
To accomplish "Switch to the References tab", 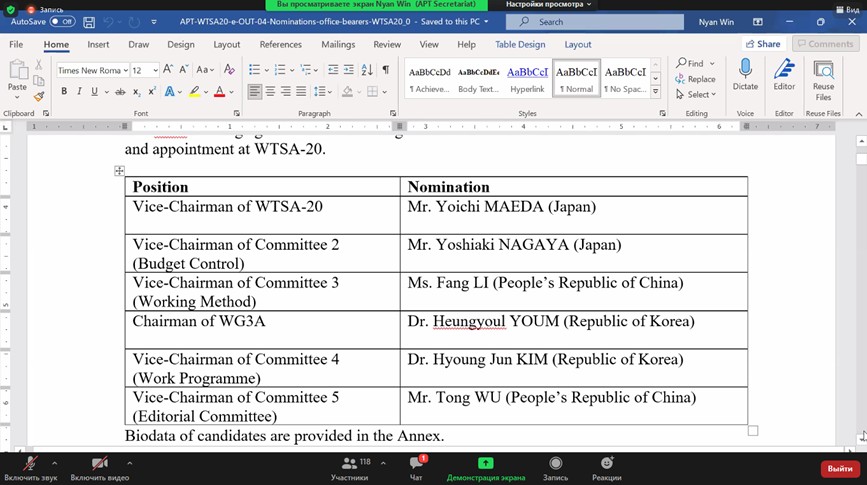I will click(280, 44).
